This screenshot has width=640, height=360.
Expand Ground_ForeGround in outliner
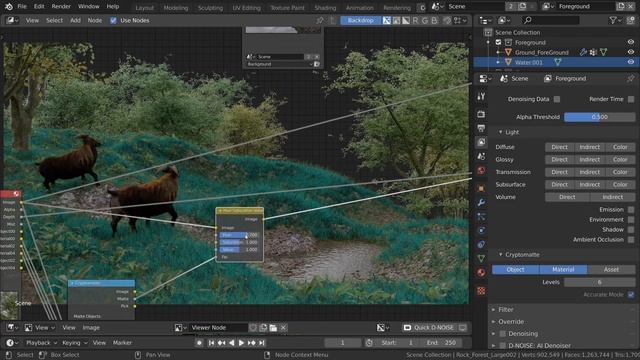(x=498, y=52)
